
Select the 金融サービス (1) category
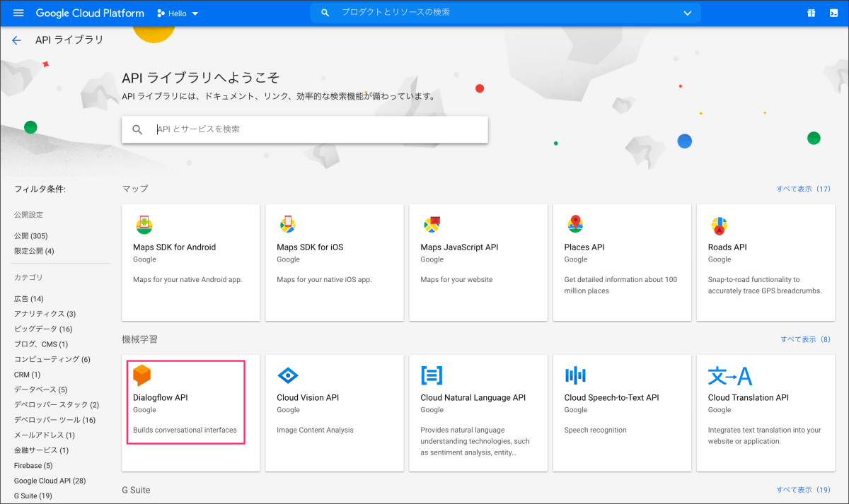[41, 450]
